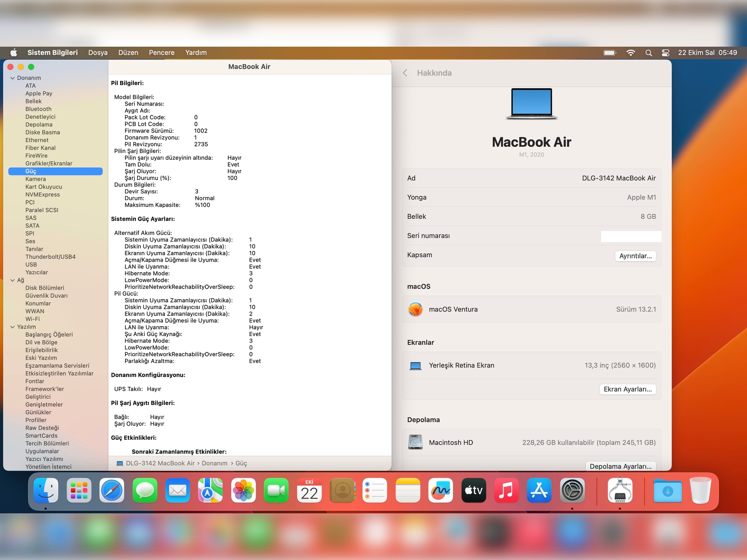Viewport: 747px width, 560px height.
Task: Click the macOS Ventura row
Action: click(531, 309)
